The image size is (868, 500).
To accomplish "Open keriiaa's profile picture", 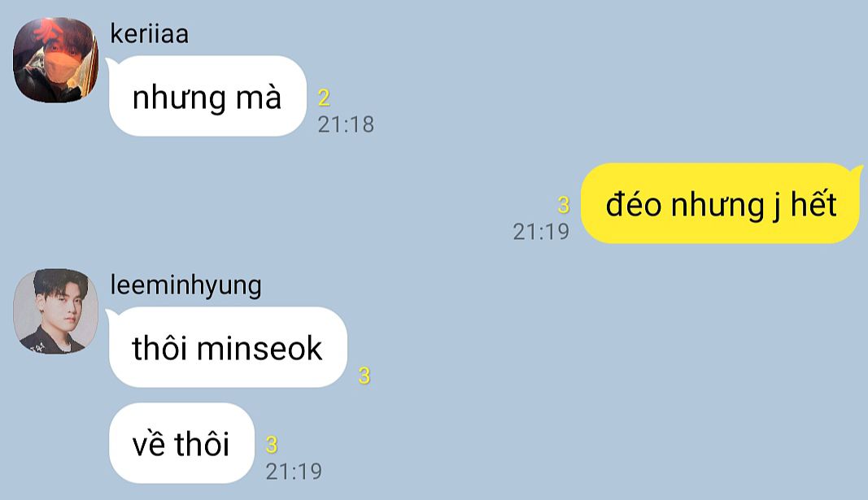I will click(55, 59).
